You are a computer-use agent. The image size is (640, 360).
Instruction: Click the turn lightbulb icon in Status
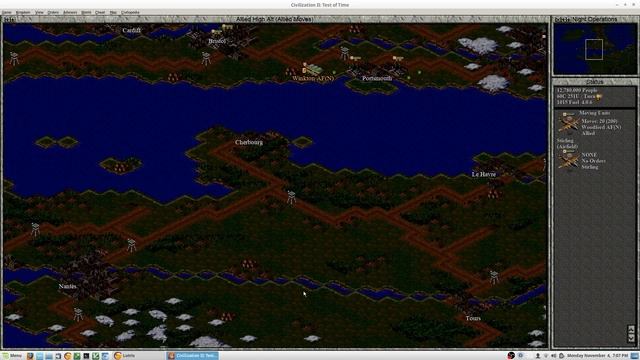[599, 97]
